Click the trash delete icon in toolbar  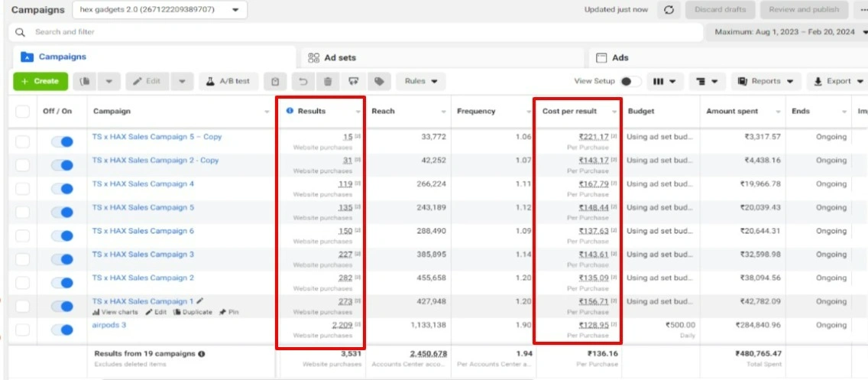(x=328, y=81)
